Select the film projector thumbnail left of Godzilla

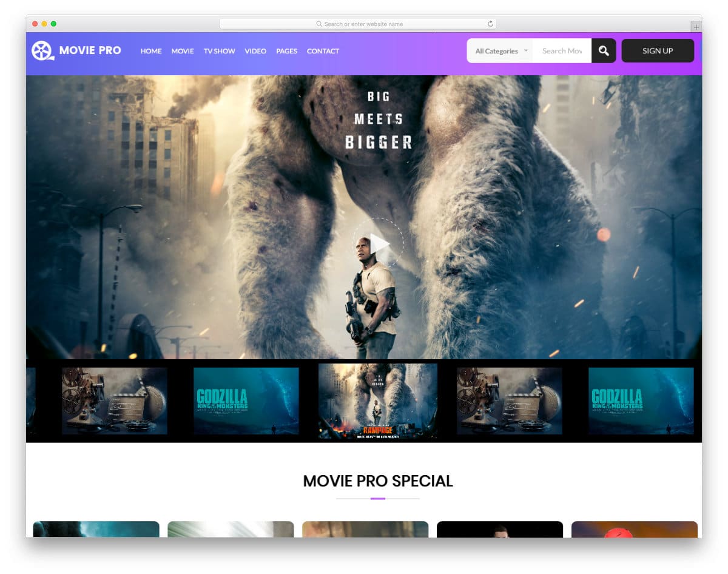(115, 401)
